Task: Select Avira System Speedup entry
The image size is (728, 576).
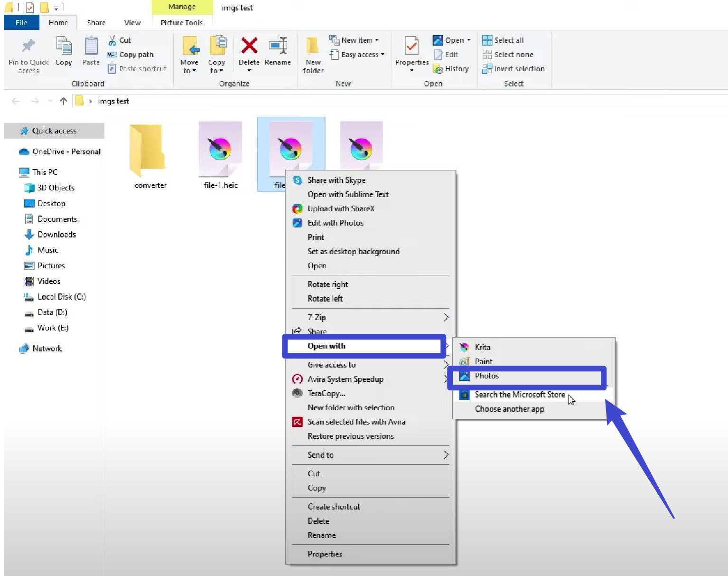Action: coord(371,379)
